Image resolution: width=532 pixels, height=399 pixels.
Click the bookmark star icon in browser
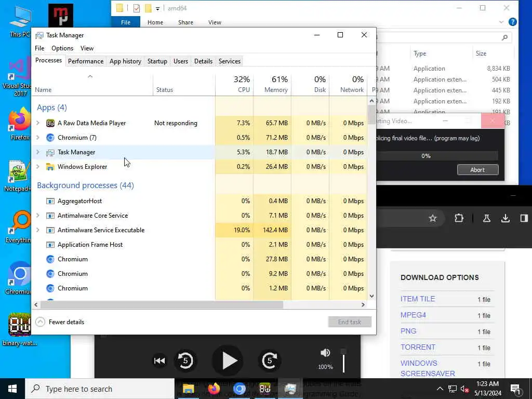tap(433, 218)
